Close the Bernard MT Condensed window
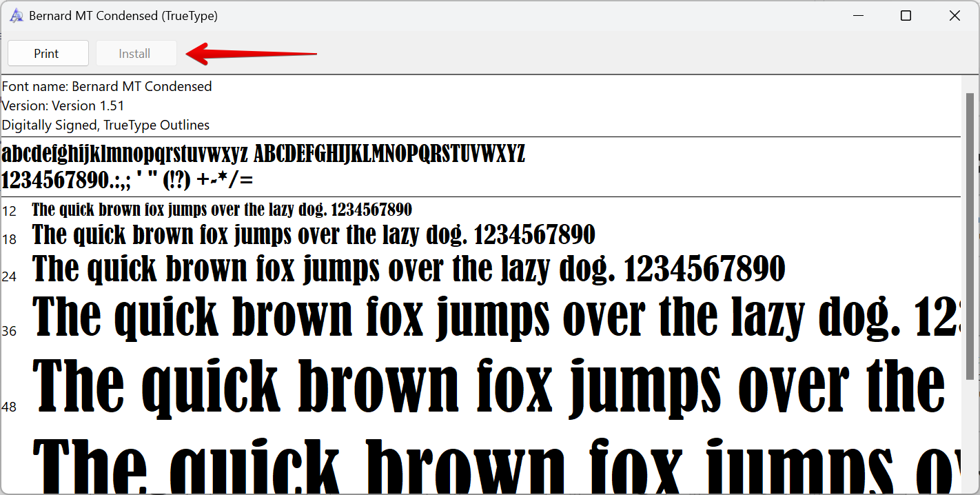The width and height of the screenshot is (980, 495). click(955, 16)
